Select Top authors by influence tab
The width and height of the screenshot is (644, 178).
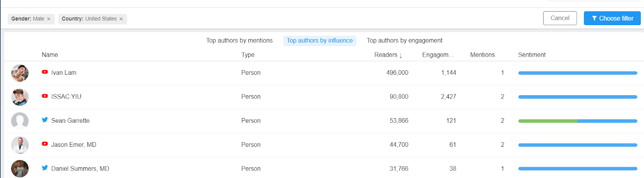pyautogui.click(x=320, y=40)
